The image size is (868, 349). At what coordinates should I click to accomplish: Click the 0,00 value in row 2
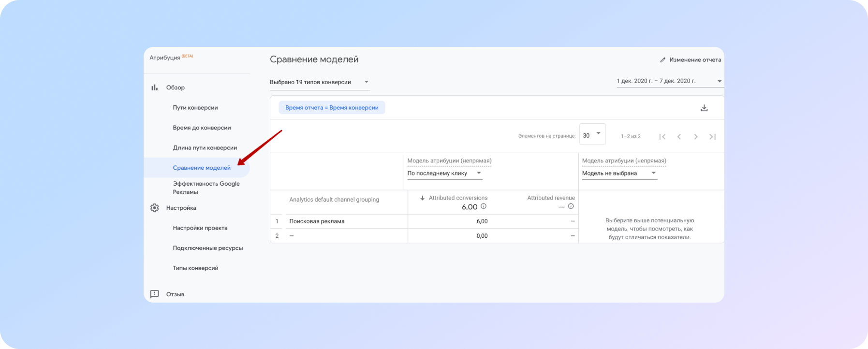(x=482, y=236)
